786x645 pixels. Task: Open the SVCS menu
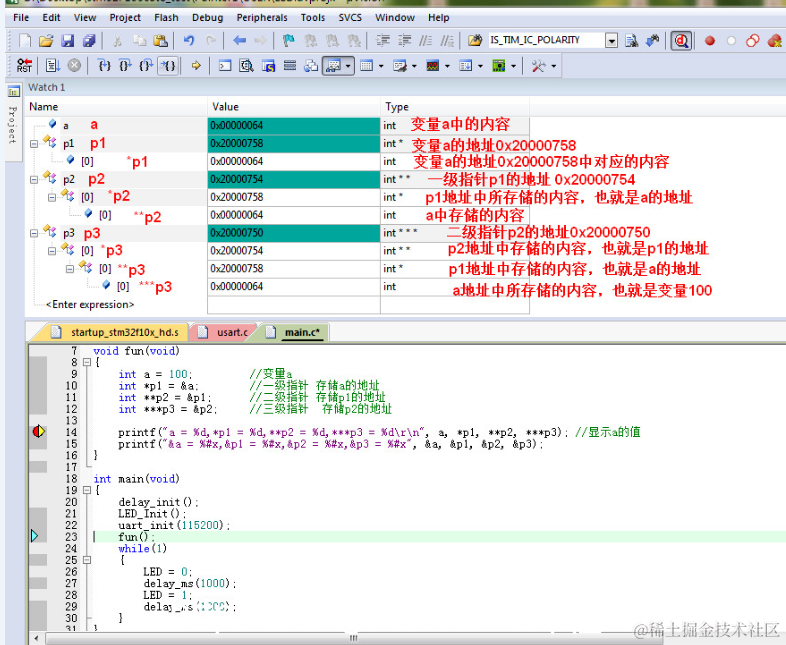click(x=350, y=18)
